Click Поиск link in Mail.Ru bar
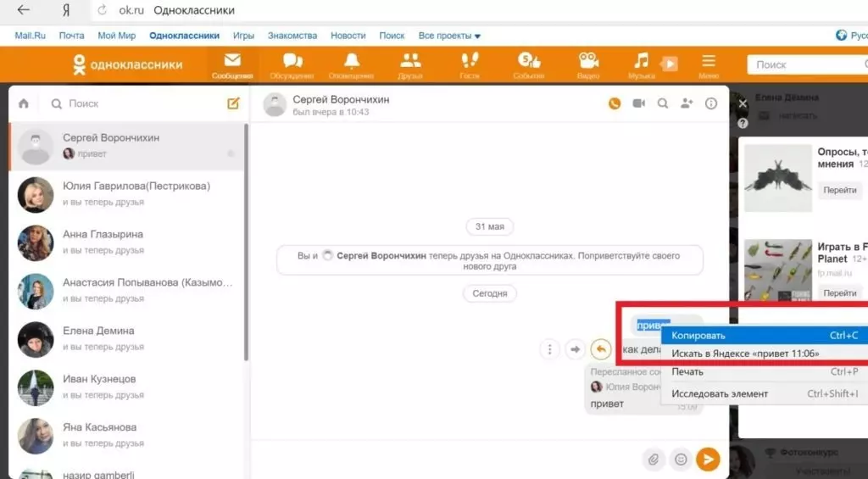The image size is (868, 479). (392, 36)
